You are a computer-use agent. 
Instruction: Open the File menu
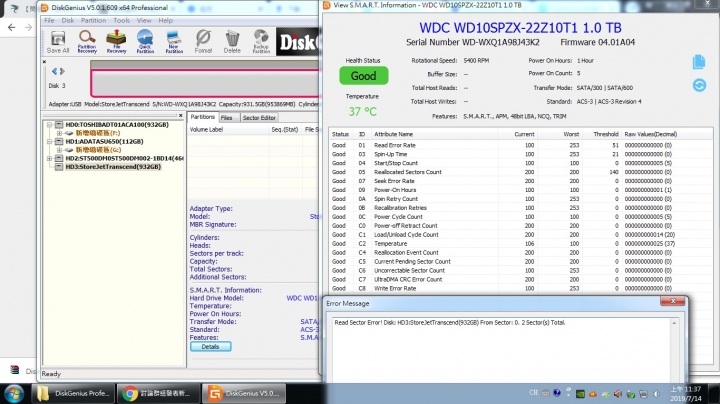[x=49, y=21]
